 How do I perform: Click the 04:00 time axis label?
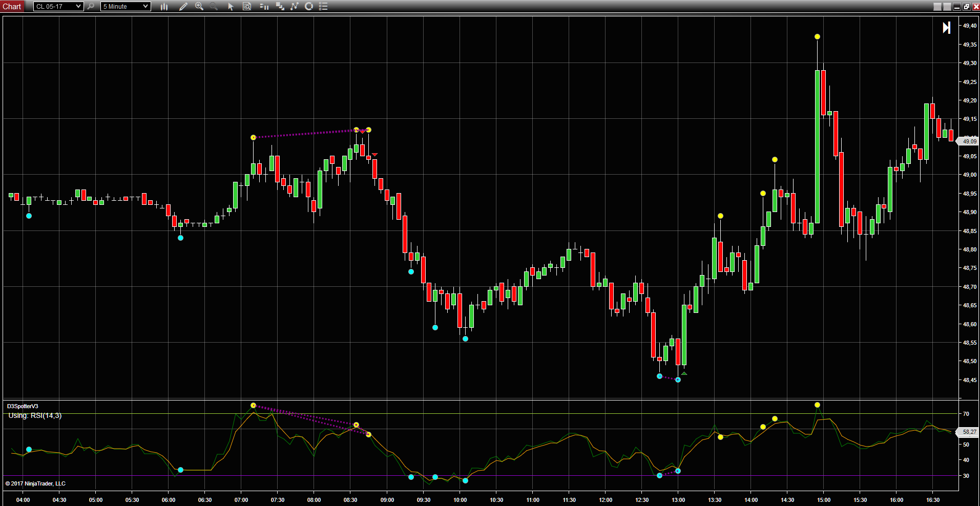(23, 500)
